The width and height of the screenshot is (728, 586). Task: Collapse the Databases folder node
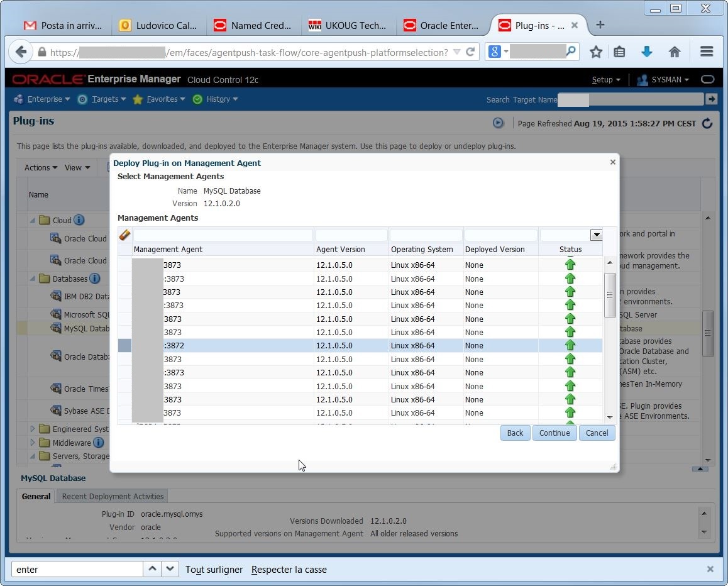pos(33,279)
